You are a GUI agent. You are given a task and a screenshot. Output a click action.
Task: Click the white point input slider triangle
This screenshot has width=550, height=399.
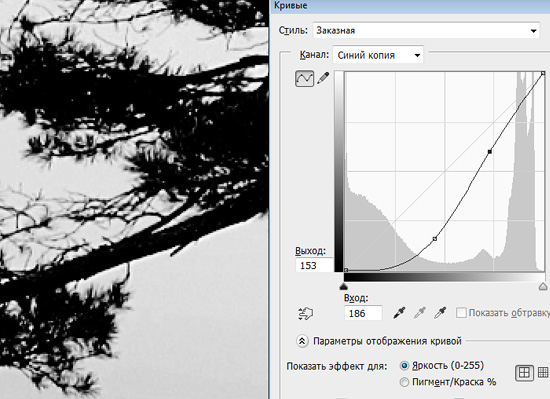(x=543, y=287)
